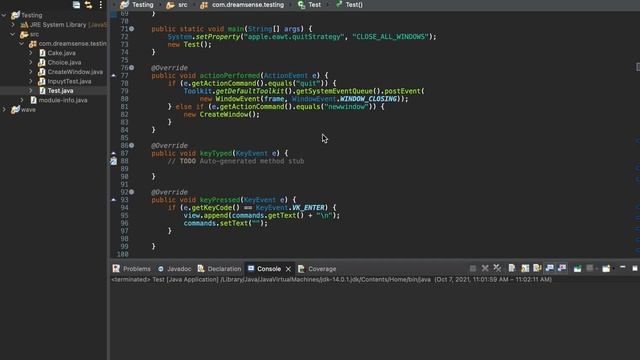Click the actionPerformed method name in code
This screenshot has height=360, width=640.
(x=229, y=76)
